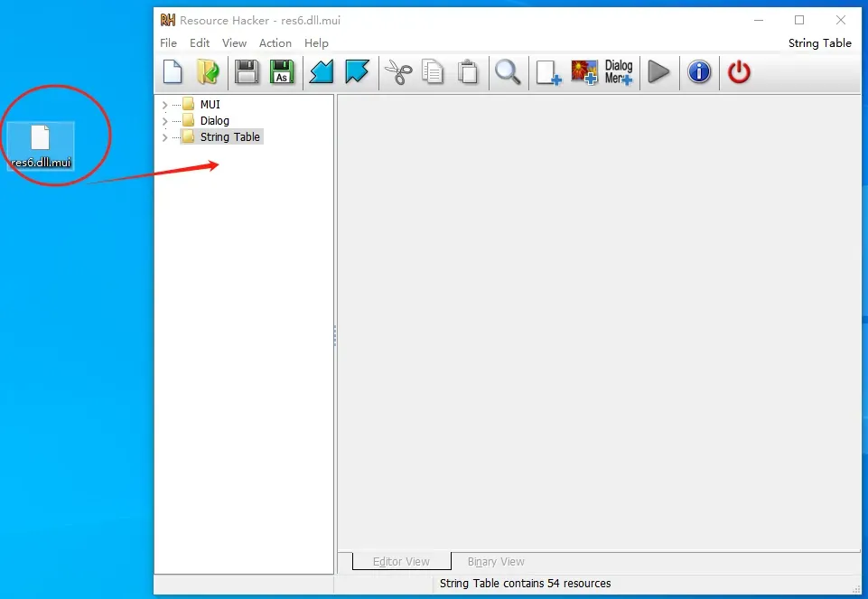
Task: Expand the Dialog tree node
Action: (164, 121)
